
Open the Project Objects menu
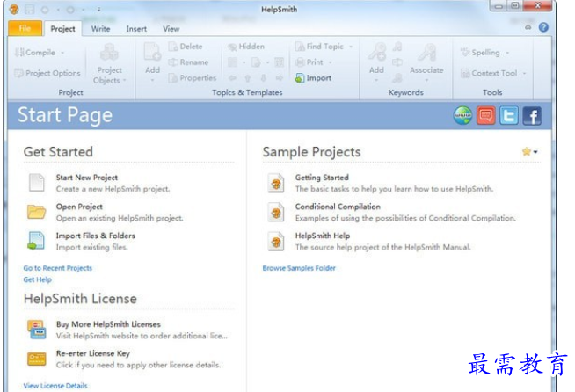(109, 63)
